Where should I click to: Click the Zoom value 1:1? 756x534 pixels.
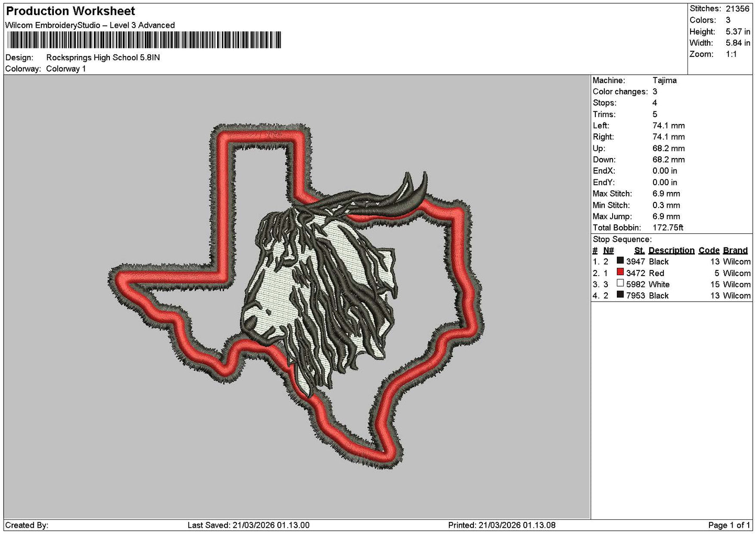[x=731, y=54]
